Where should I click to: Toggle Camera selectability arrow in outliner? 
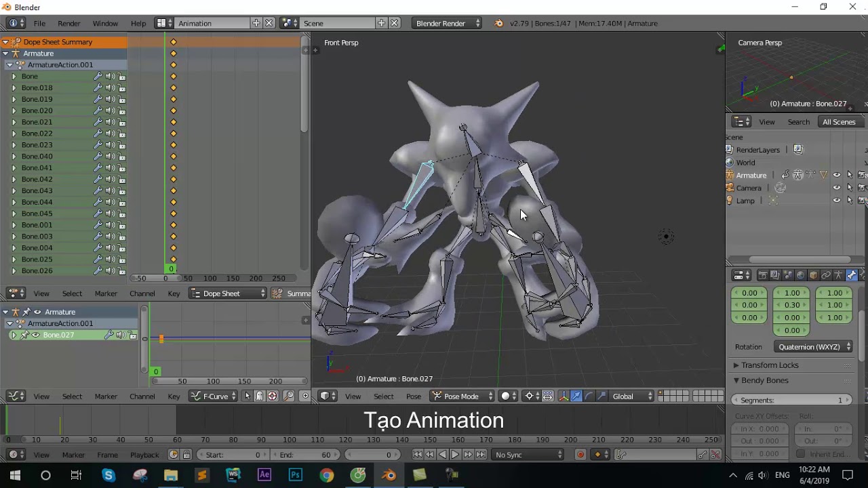[850, 188]
